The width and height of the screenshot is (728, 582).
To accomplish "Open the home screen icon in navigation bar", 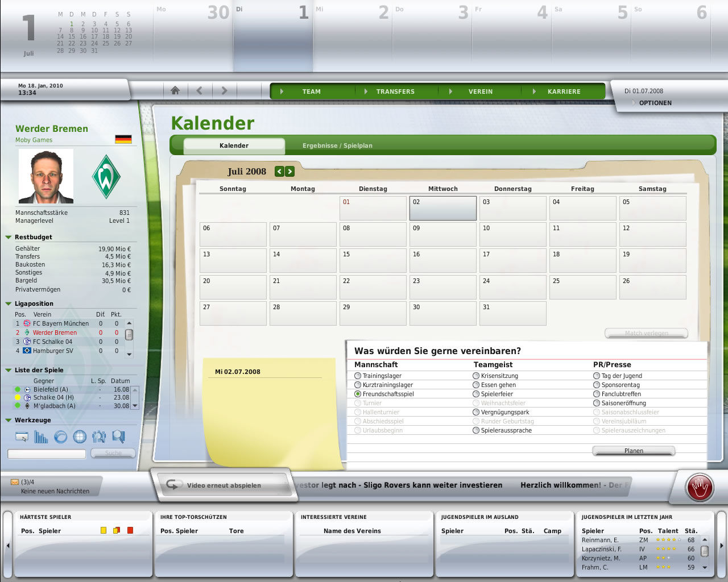I will 175,90.
